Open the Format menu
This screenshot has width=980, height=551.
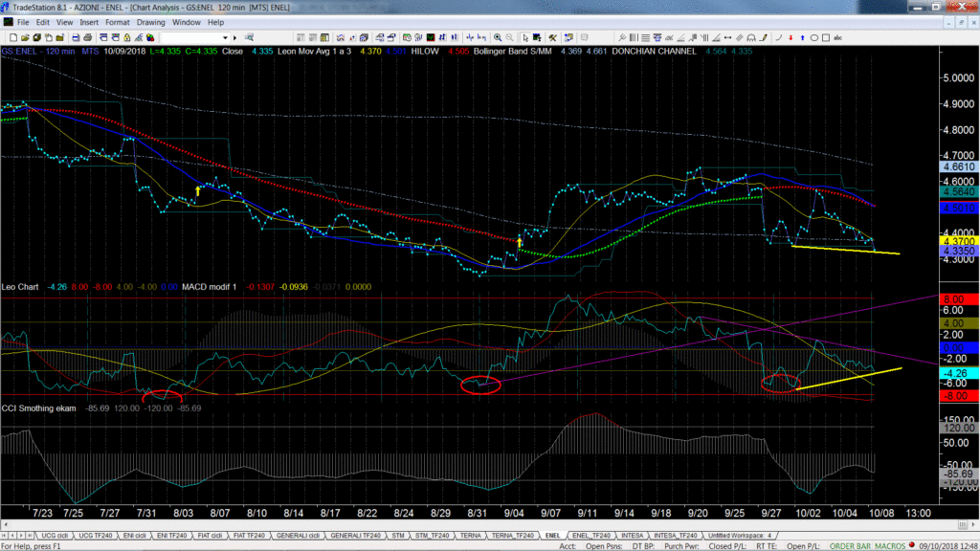click(x=118, y=23)
